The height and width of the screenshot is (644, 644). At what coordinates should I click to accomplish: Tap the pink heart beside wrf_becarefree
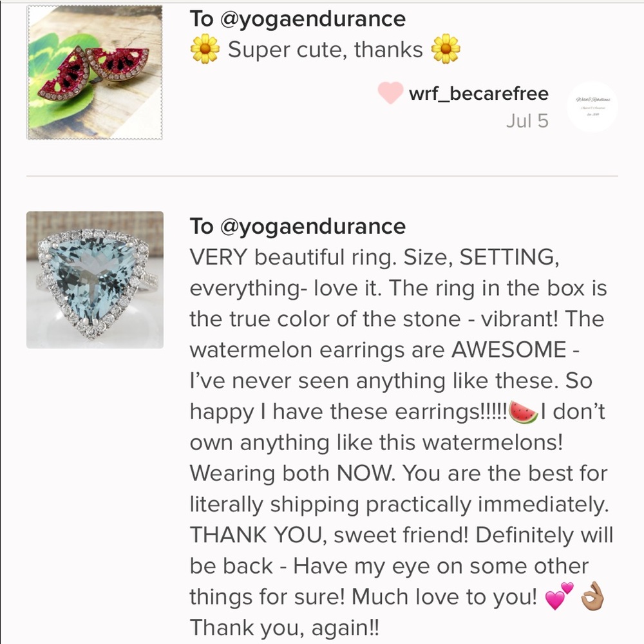(390, 93)
